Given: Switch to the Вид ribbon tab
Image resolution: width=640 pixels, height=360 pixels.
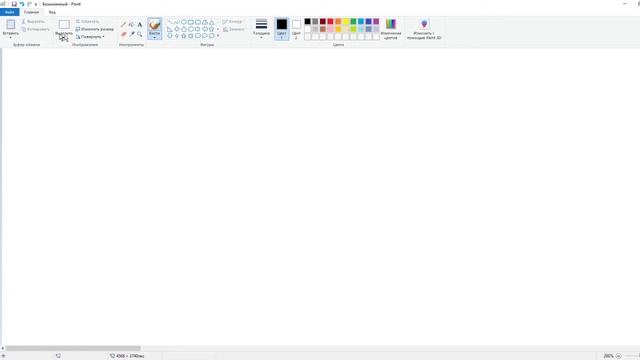Looking at the screenshot, I should tap(52, 12).
